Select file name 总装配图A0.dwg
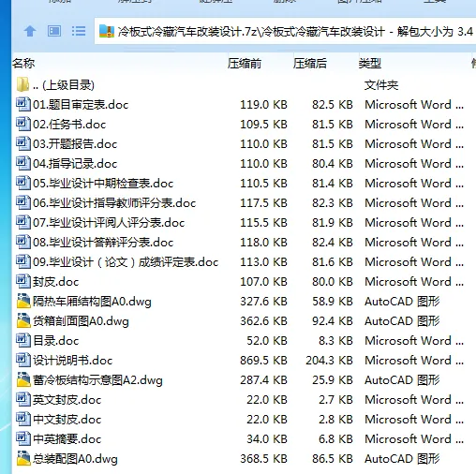The width and height of the screenshot is (476, 474). 75,459
